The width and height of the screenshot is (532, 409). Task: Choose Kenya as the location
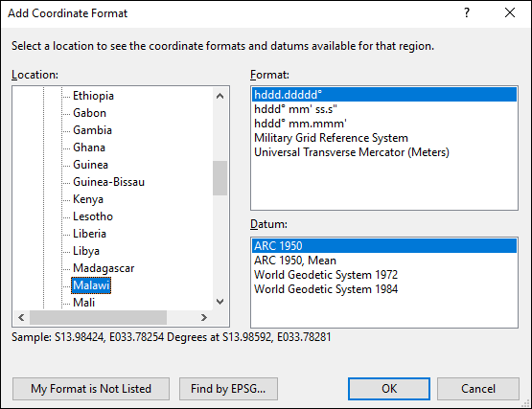coord(88,199)
